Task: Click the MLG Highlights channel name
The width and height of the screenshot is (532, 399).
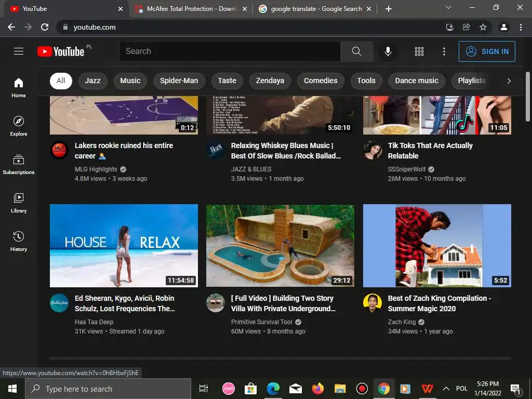Action: [x=96, y=169]
